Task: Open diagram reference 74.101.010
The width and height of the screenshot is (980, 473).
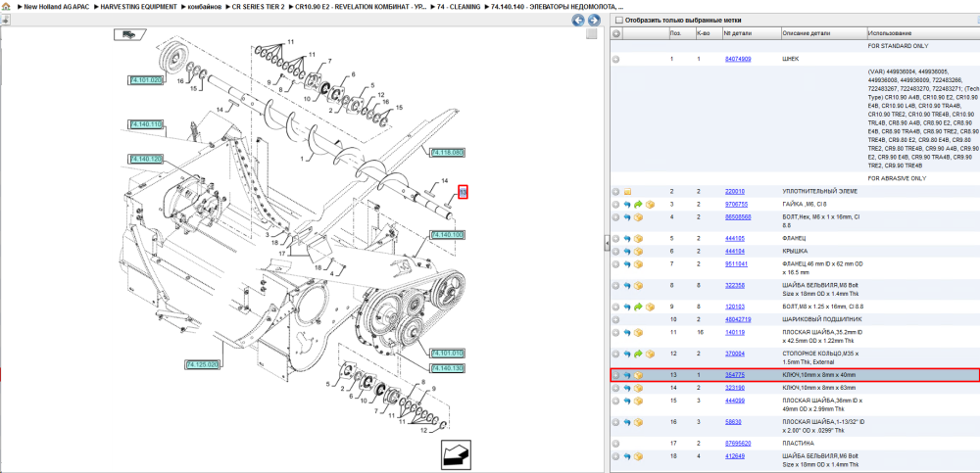Action: 447,353
